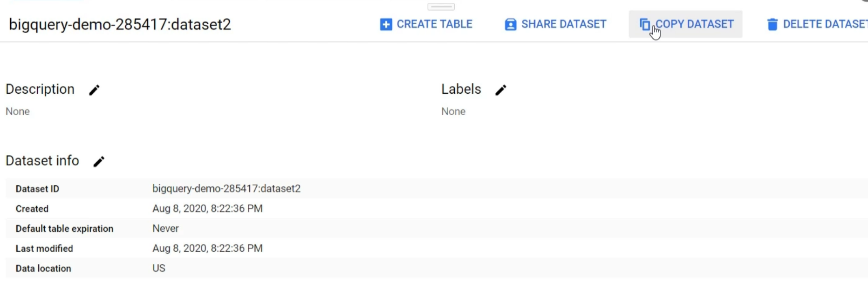Viewport: 868px width, 305px height.
Task: Edit Dataset info via its pencil icon
Action: pyautogui.click(x=99, y=161)
